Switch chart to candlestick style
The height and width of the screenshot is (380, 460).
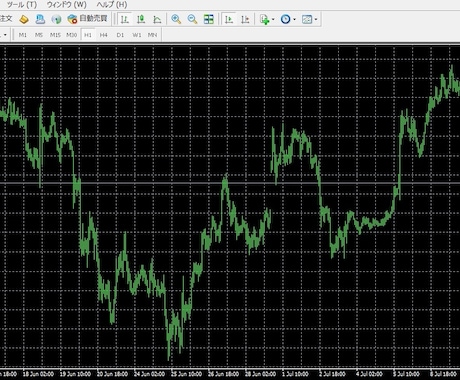[141, 19]
